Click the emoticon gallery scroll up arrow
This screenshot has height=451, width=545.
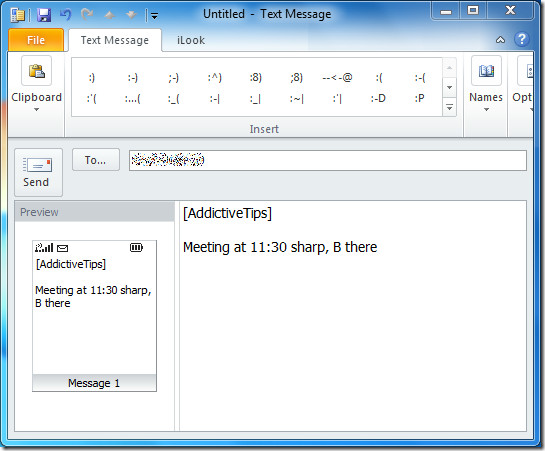coord(449,67)
